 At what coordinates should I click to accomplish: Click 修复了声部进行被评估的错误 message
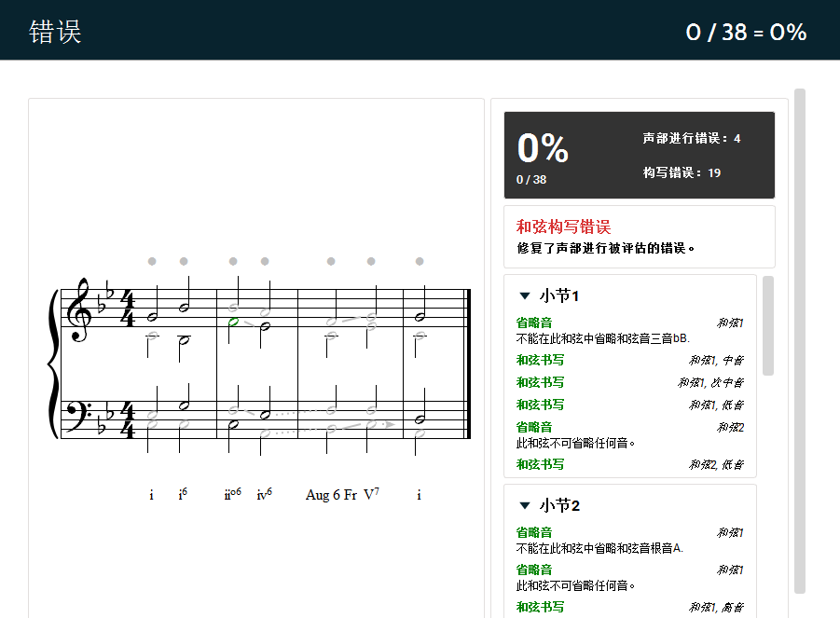point(606,249)
